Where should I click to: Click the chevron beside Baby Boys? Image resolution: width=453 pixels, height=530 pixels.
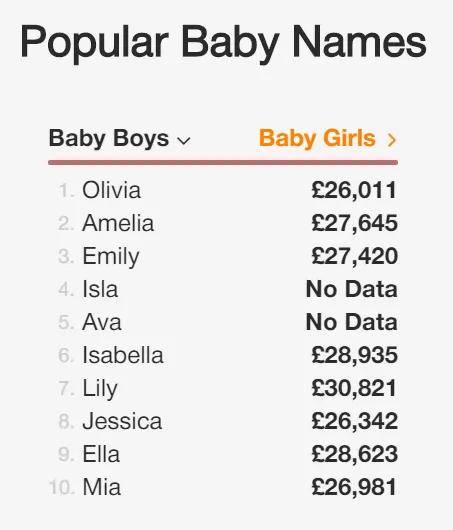tap(184, 140)
